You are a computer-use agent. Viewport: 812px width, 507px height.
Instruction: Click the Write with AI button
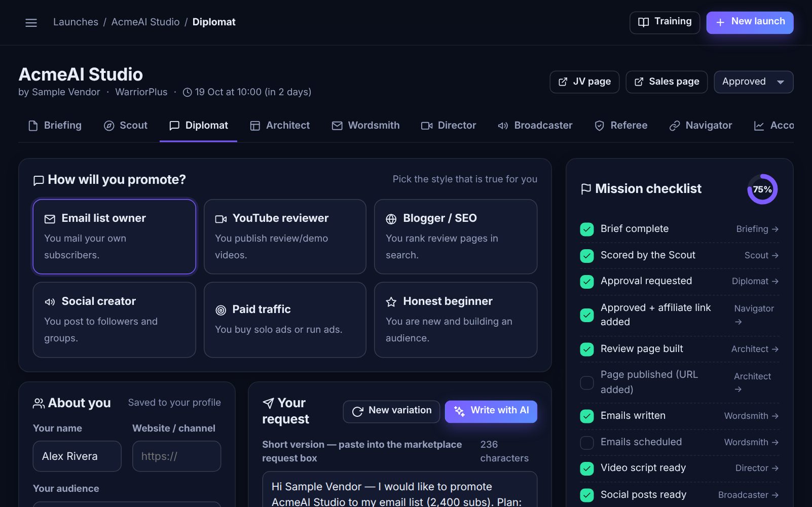coord(491,411)
